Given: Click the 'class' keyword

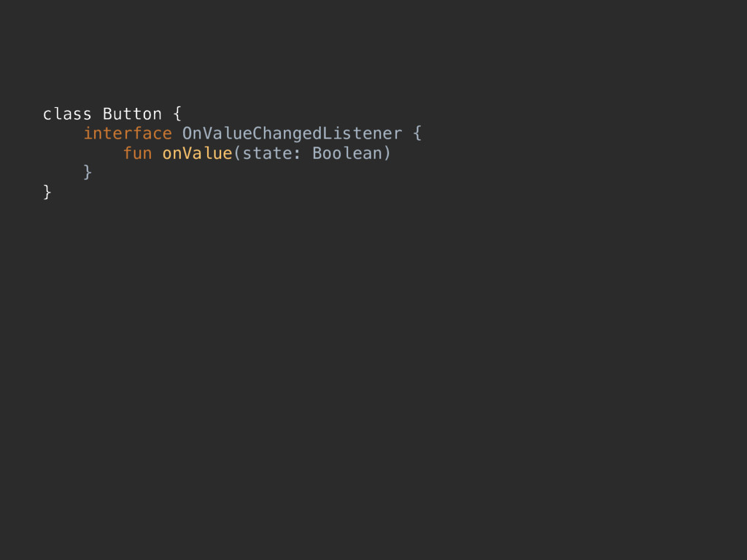Looking at the screenshot, I should click(x=67, y=114).
